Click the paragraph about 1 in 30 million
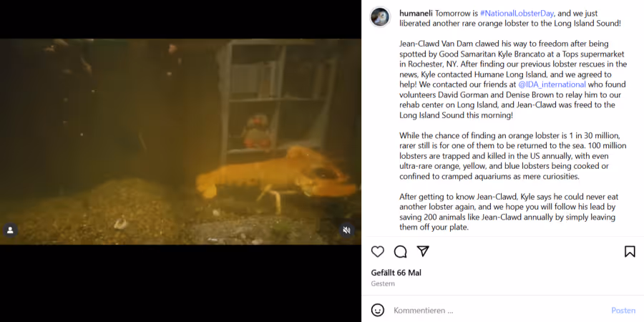 [x=513, y=156]
